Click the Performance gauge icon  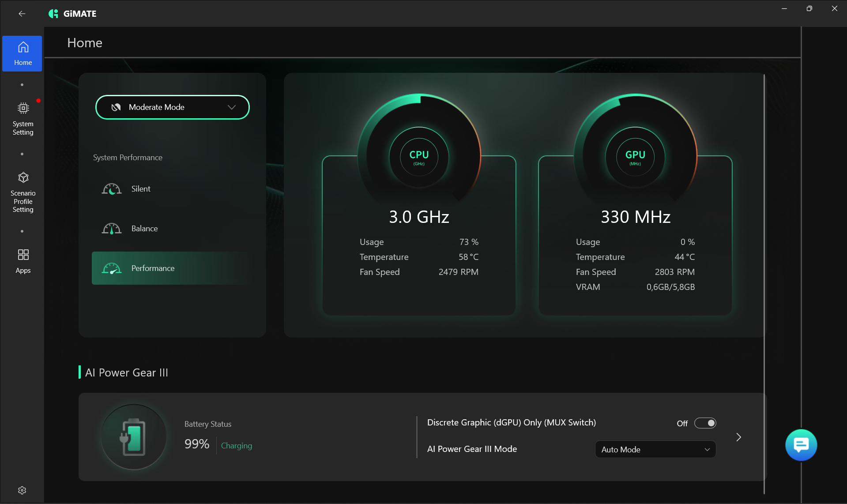(x=112, y=268)
